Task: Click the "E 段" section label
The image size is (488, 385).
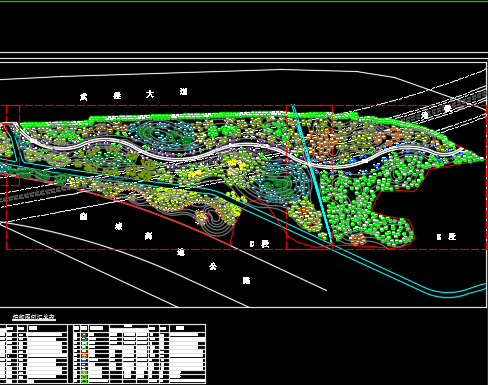Action: coord(446,237)
